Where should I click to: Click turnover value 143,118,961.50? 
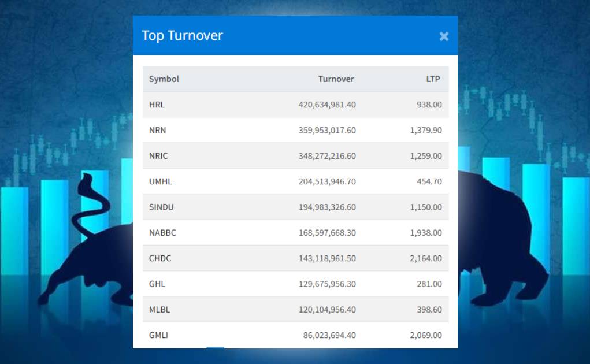[x=327, y=258]
